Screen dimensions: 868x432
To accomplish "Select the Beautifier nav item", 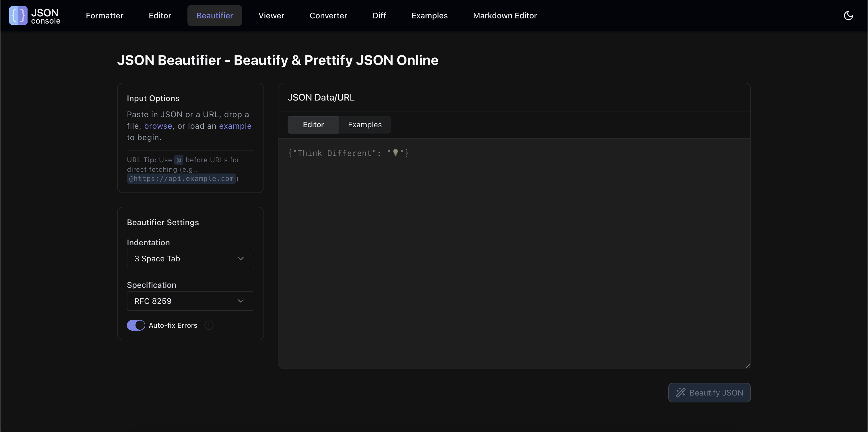I will (x=215, y=16).
